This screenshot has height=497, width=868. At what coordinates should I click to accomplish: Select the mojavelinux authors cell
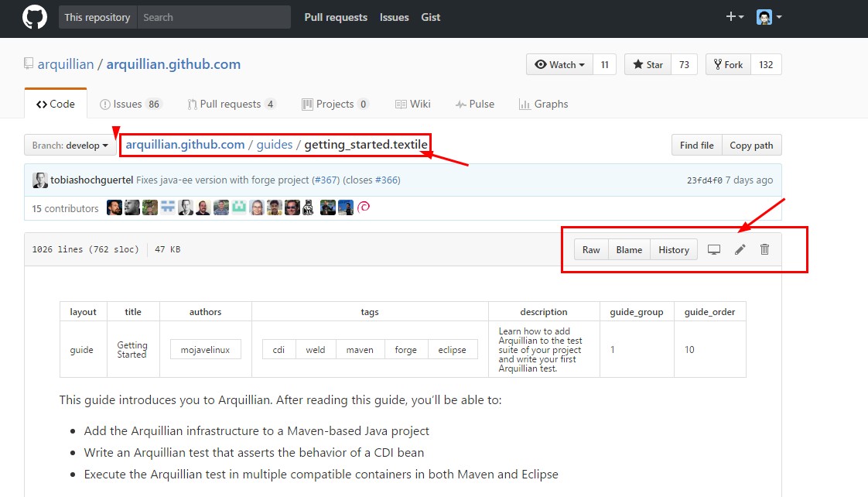205,350
